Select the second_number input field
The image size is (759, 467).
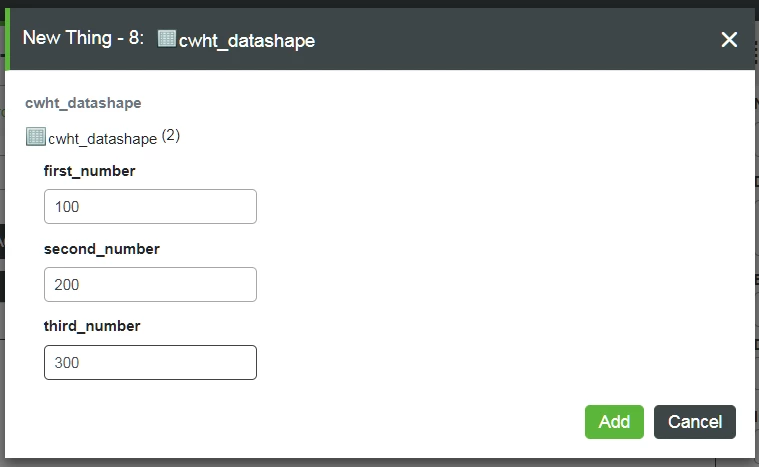click(x=150, y=285)
